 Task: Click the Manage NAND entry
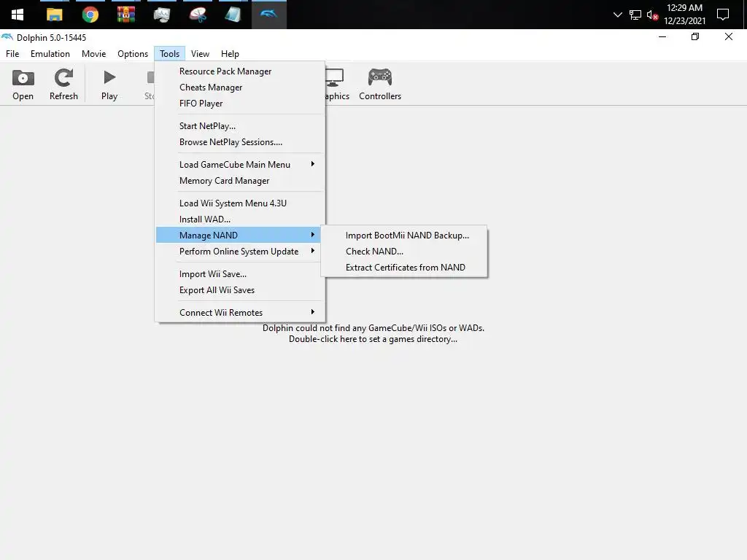240,236
